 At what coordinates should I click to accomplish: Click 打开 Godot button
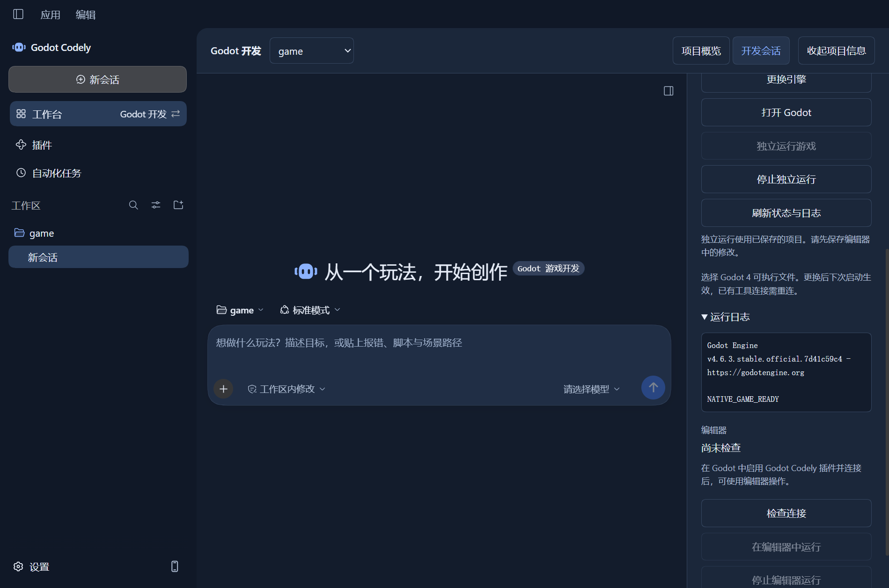coord(786,112)
